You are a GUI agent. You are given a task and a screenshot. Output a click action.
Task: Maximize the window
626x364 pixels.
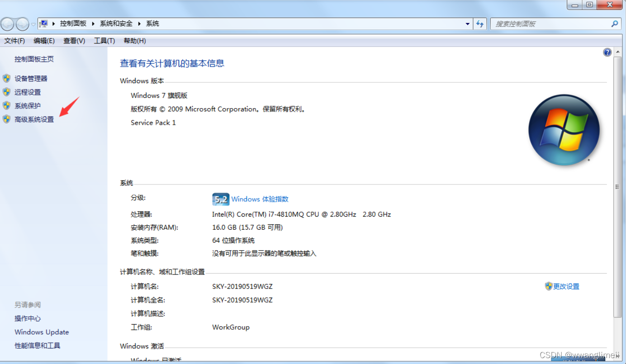pos(589,5)
